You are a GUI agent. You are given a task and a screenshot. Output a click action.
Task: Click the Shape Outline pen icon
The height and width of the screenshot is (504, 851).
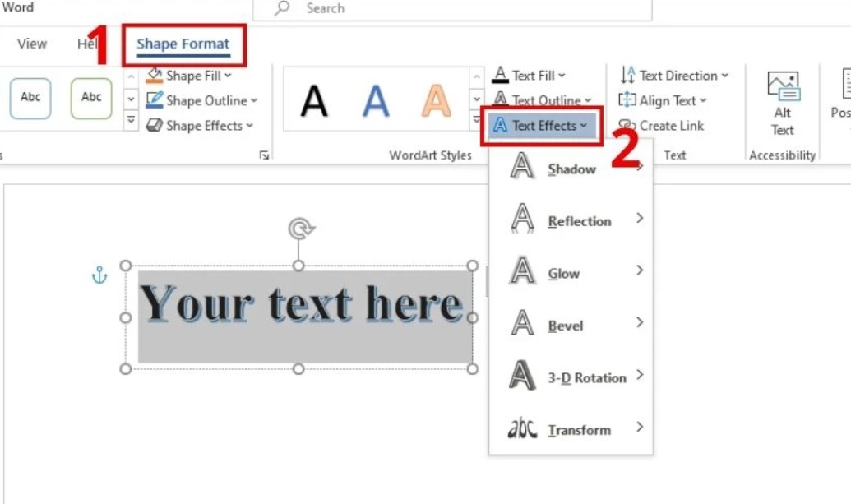pyautogui.click(x=155, y=100)
